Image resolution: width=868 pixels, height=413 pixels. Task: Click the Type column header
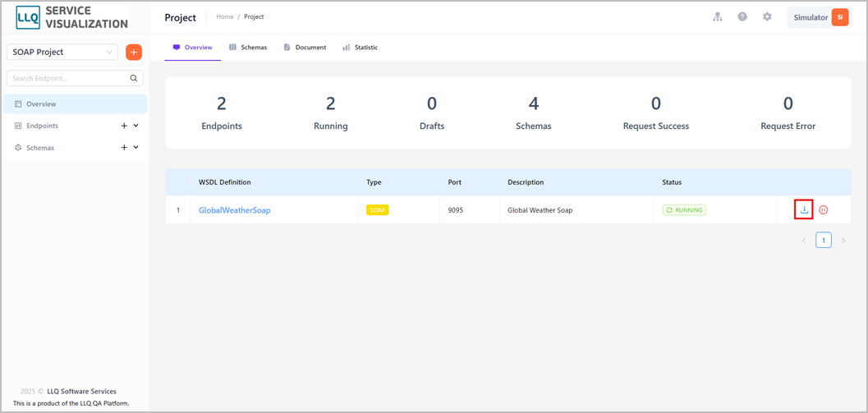coord(374,182)
